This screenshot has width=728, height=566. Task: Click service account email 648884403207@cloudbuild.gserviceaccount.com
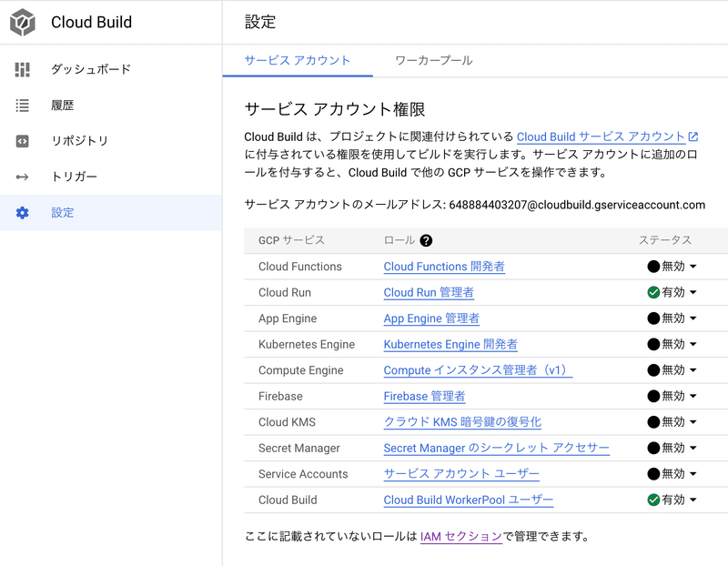pyautogui.click(x=577, y=205)
